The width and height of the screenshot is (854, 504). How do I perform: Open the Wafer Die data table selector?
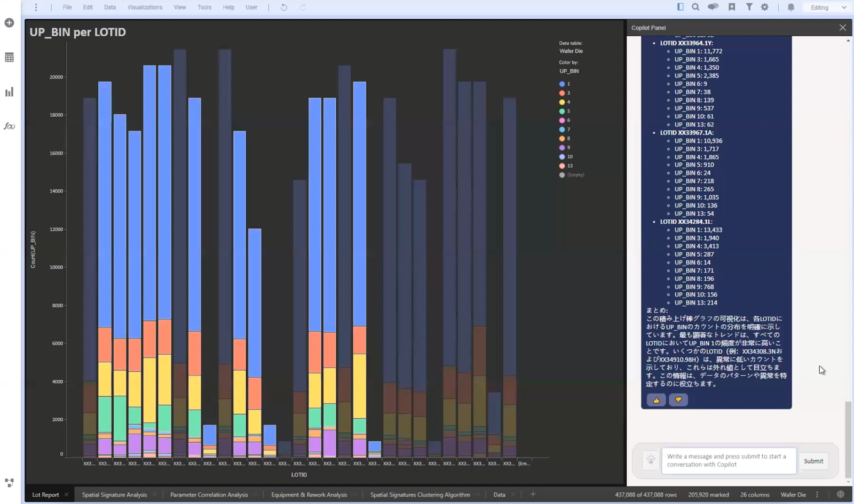[x=571, y=51]
